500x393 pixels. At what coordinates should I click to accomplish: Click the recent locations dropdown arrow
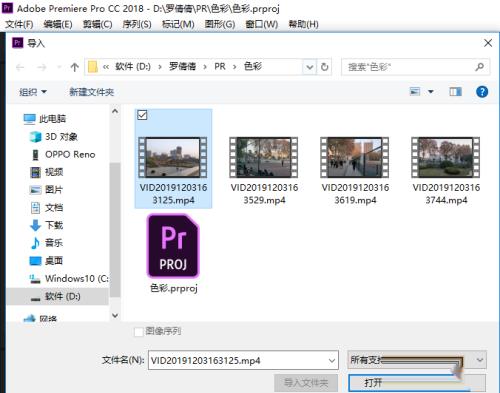59,67
